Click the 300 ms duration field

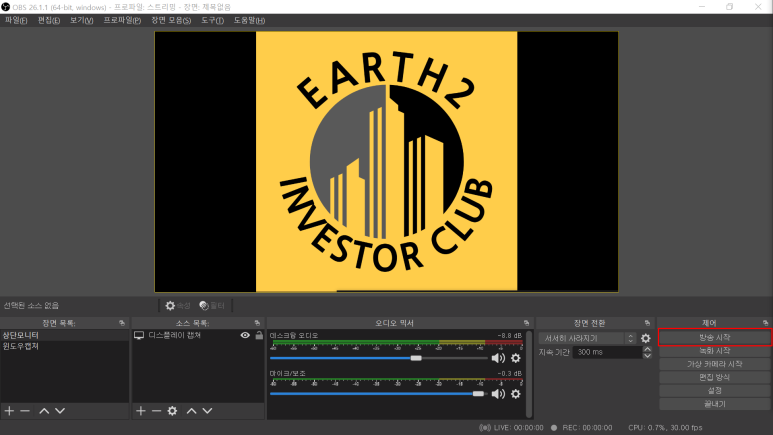point(607,352)
